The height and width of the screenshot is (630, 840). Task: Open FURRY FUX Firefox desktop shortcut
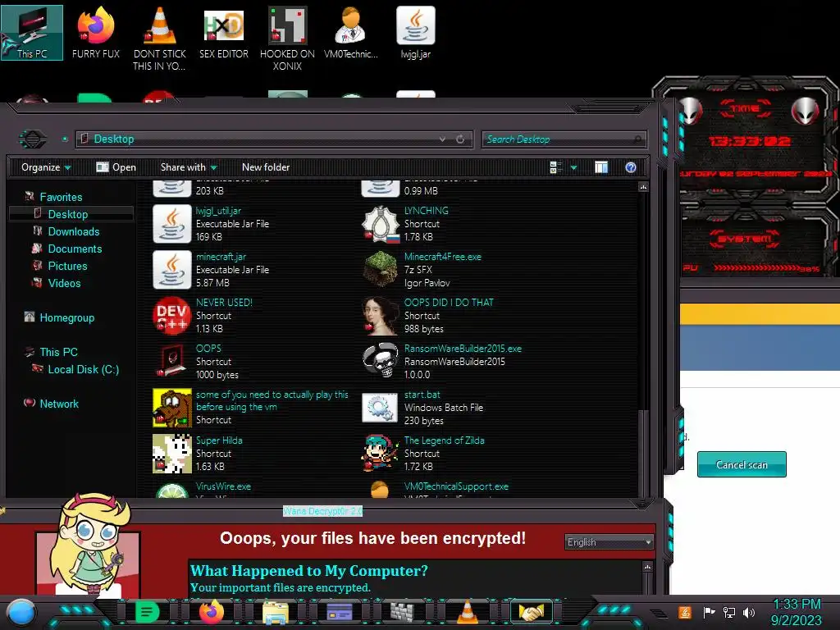96,33
